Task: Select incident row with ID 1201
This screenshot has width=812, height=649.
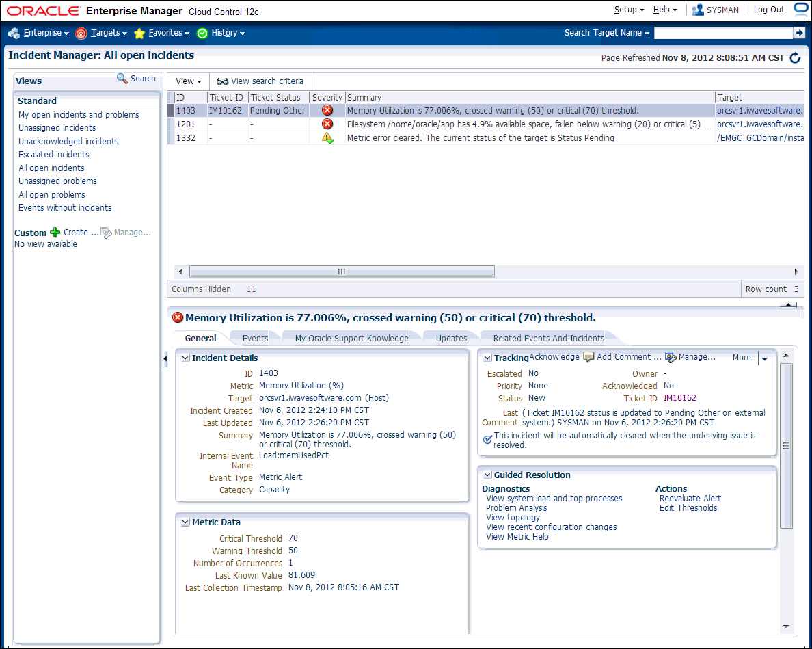Action: [x=485, y=124]
